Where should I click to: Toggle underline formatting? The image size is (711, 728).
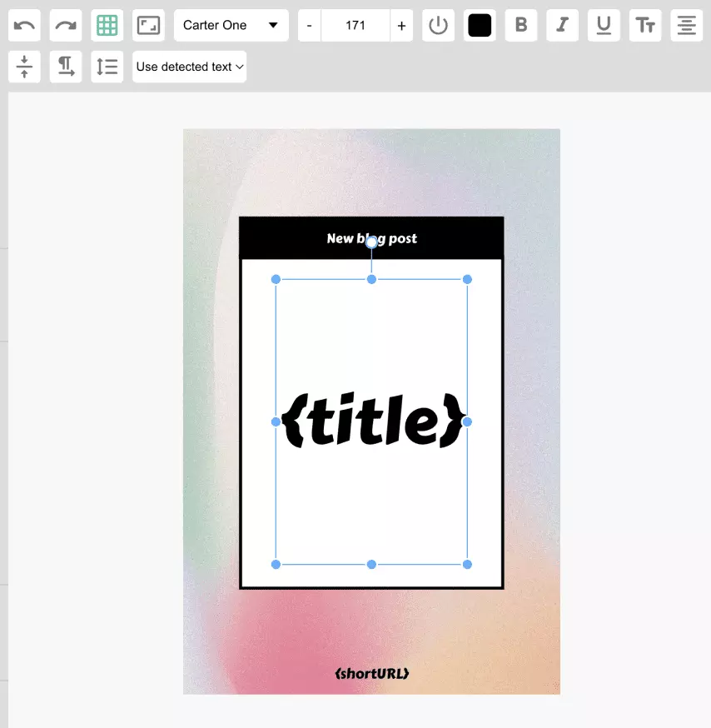tap(604, 25)
